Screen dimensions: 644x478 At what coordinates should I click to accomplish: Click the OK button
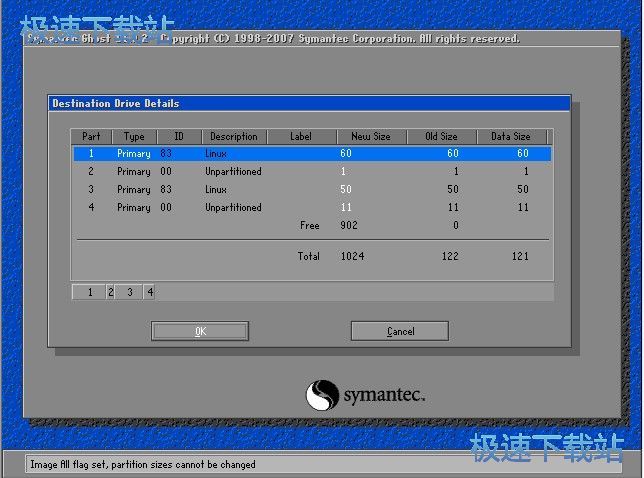200,331
